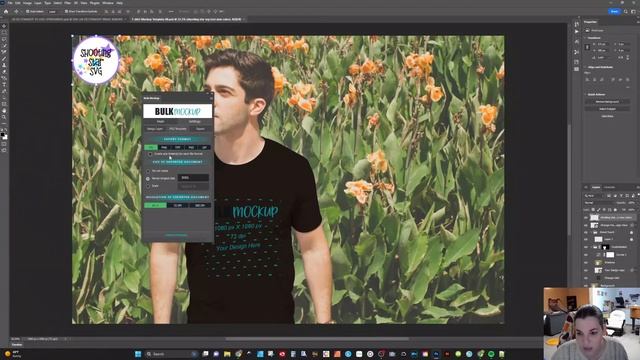Hide the Background layer eye icon
The image size is (640, 360).
click(x=586, y=285)
